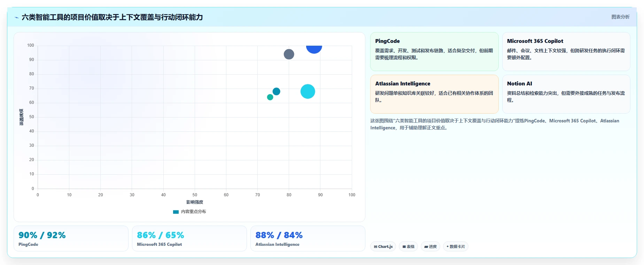Click the 图表分析 label in the header
This screenshot has height=265, width=644.
click(x=620, y=17)
